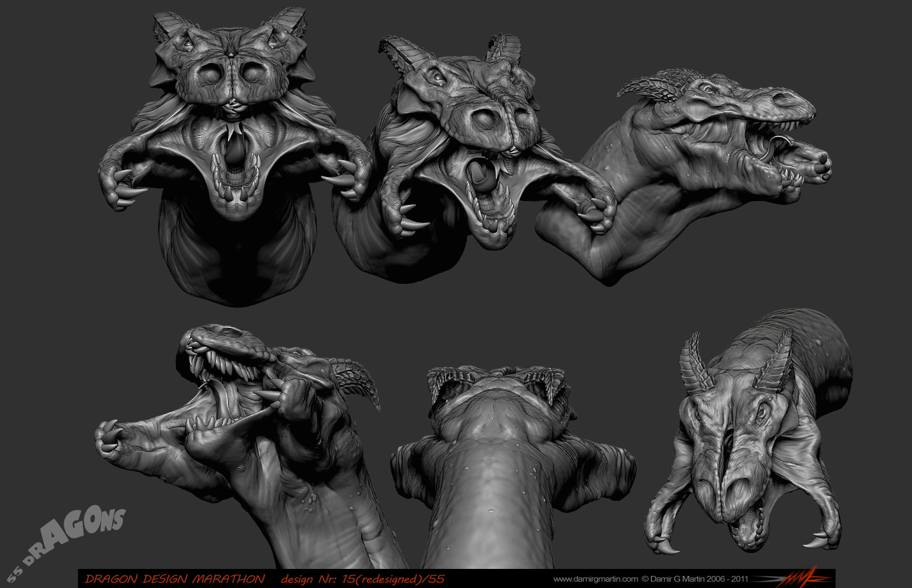Click the 'design Nr: 15(redesigned)/55' text
Viewport: 912px width, 588px height.
coord(362,579)
